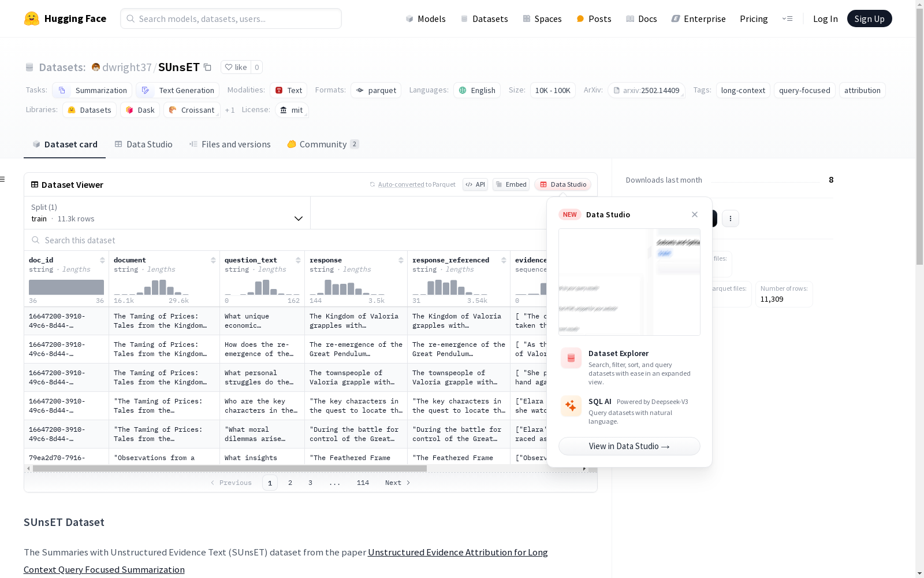The image size is (924, 578).
Task: Click the Text Generation task tag
Action: tap(178, 90)
